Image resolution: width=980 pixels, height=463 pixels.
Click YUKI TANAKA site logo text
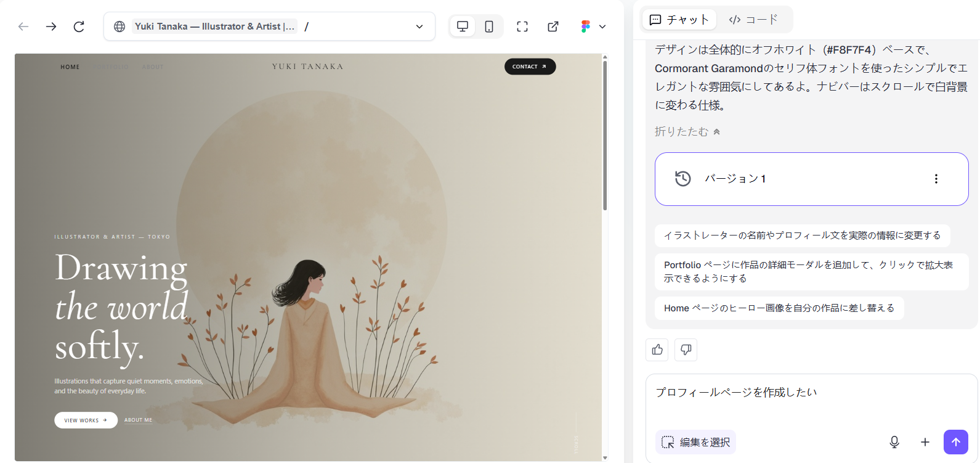pyautogui.click(x=307, y=67)
